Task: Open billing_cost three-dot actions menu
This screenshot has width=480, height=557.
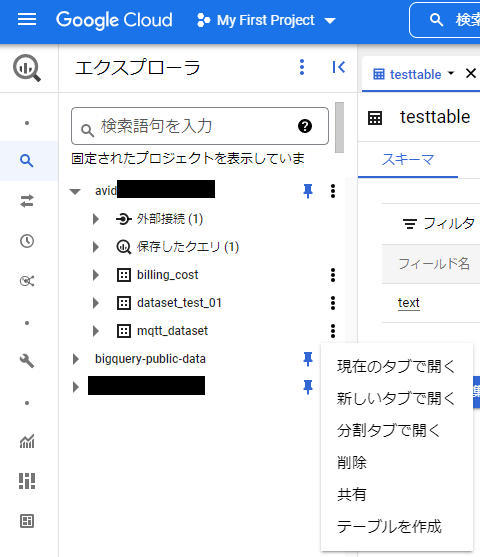Action: [333, 275]
